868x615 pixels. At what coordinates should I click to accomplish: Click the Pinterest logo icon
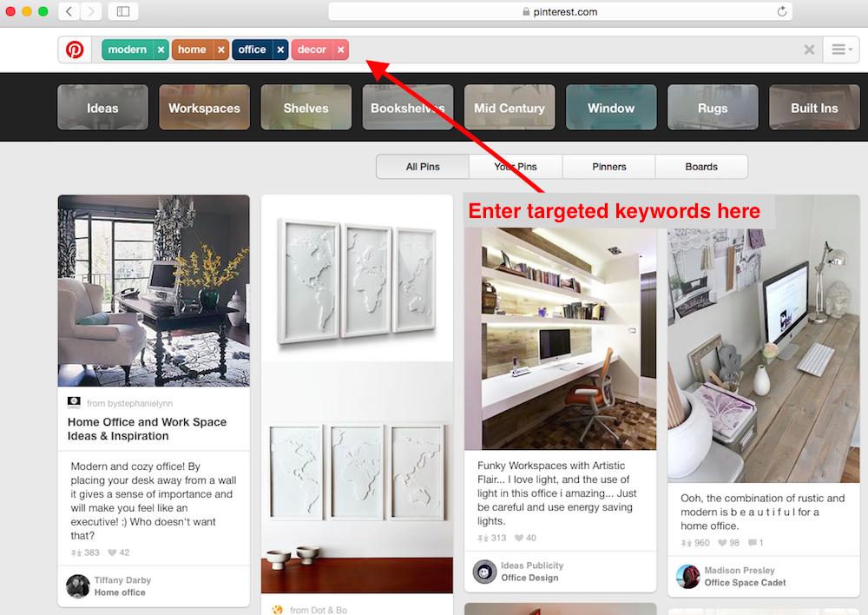click(x=75, y=50)
